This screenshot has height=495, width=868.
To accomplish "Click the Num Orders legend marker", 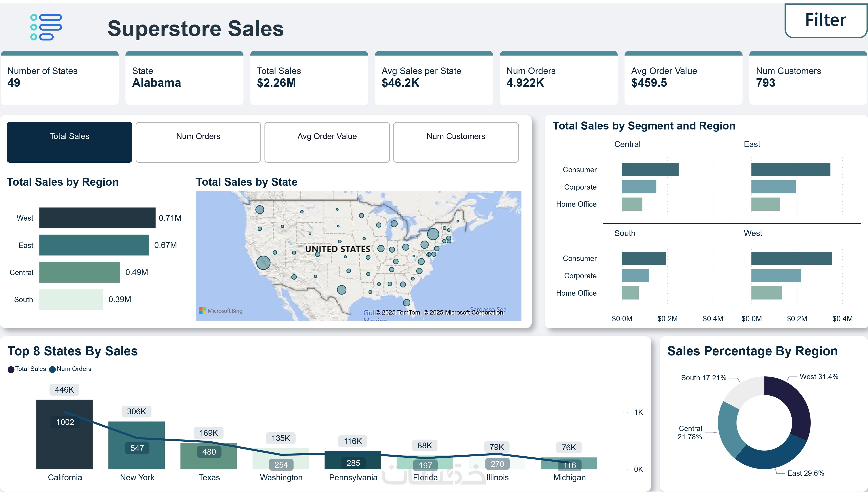I will pyautogui.click(x=52, y=370).
